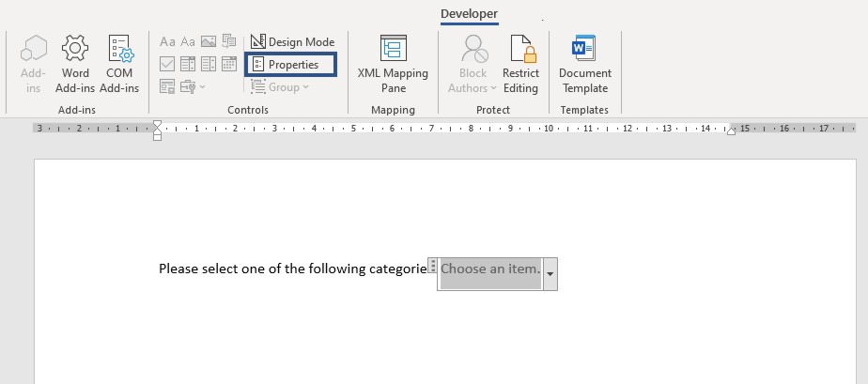Insert a Date Picker content control
This screenshot has width=868, height=384.
[228, 64]
